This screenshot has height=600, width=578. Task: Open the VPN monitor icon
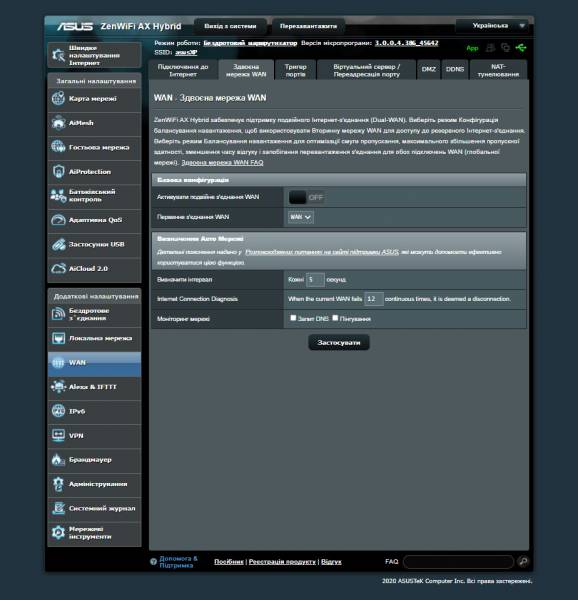pyautogui.click(x=58, y=435)
